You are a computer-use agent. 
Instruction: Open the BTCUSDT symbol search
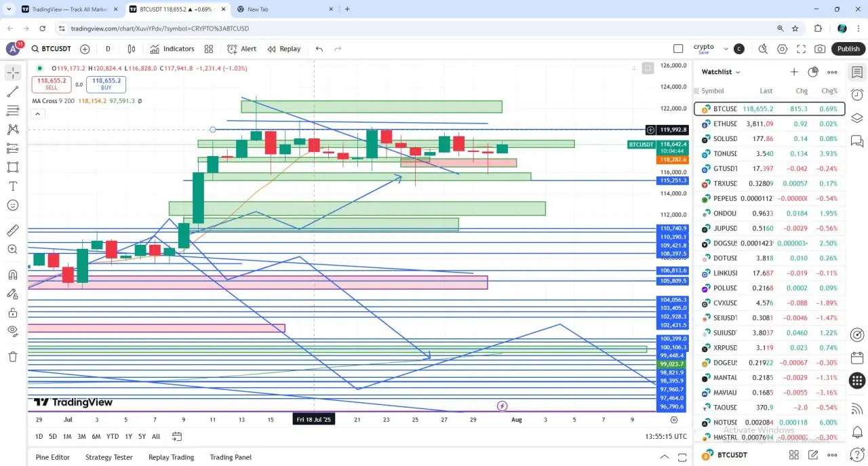51,49
